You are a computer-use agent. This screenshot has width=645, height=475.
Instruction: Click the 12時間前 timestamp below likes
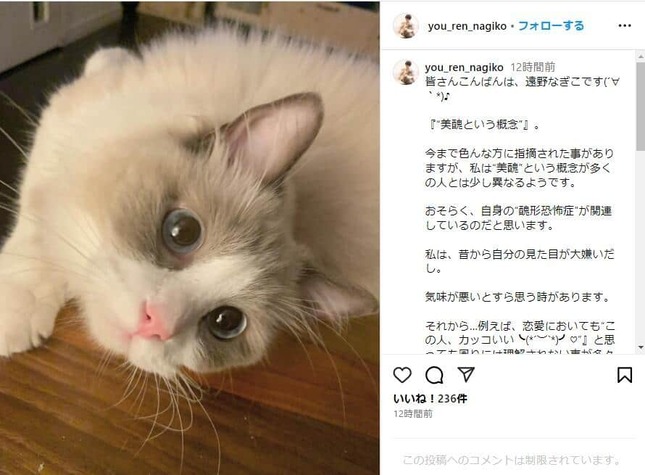coord(413,414)
